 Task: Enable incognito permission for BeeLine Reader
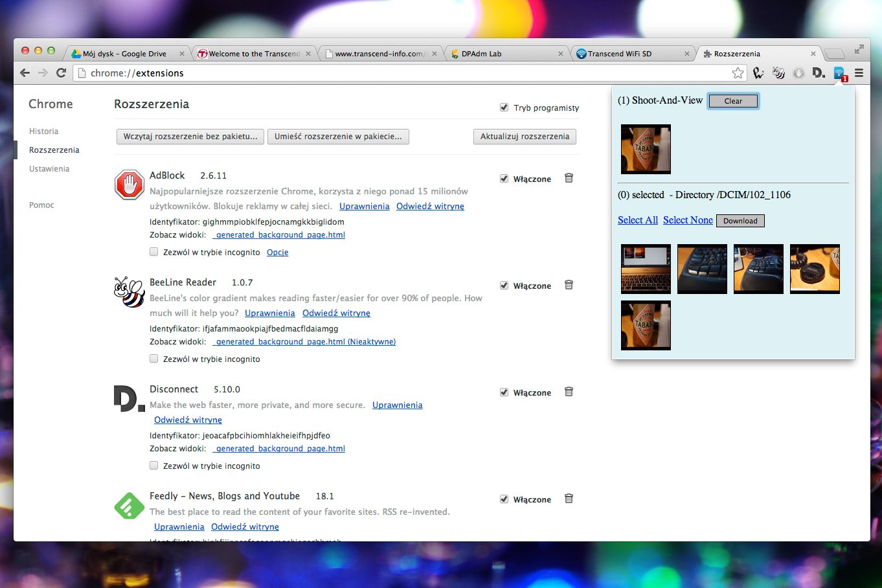(153, 359)
